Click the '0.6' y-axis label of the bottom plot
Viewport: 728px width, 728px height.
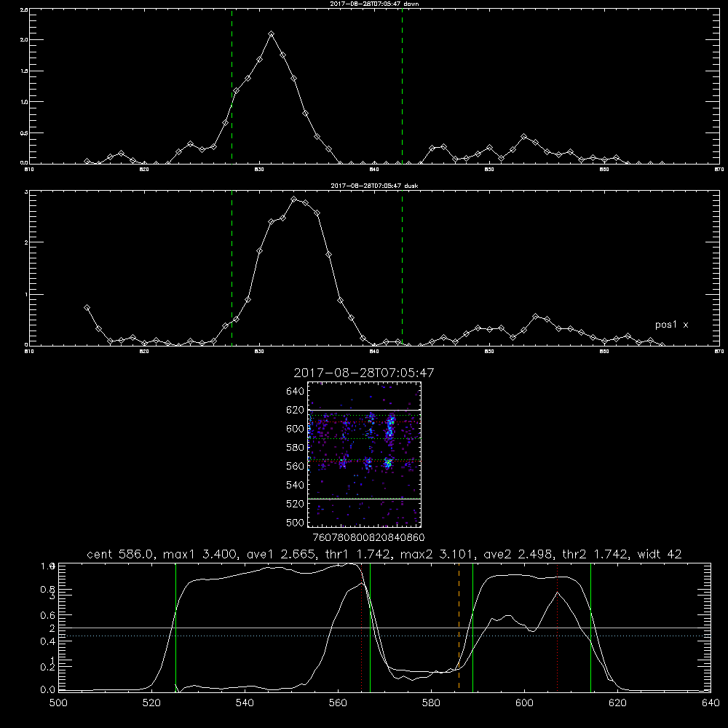pos(47,615)
